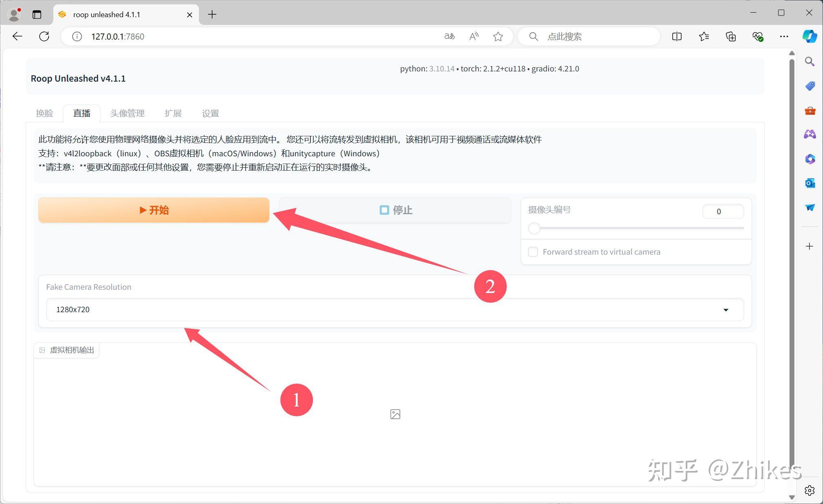The image size is (823, 504).
Task: Click the 摄像头编号 number field
Action: (723, 211)
